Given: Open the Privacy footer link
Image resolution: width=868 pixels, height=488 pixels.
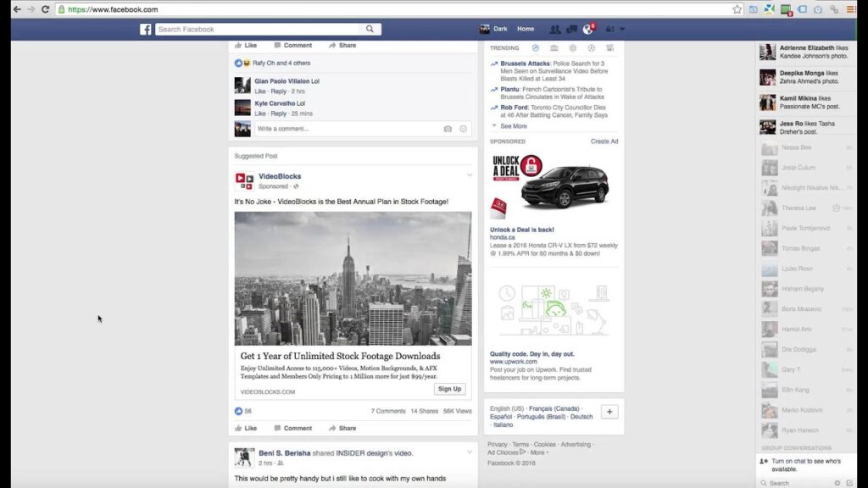Looking at the screenshot, I should (x=497, y=444).
